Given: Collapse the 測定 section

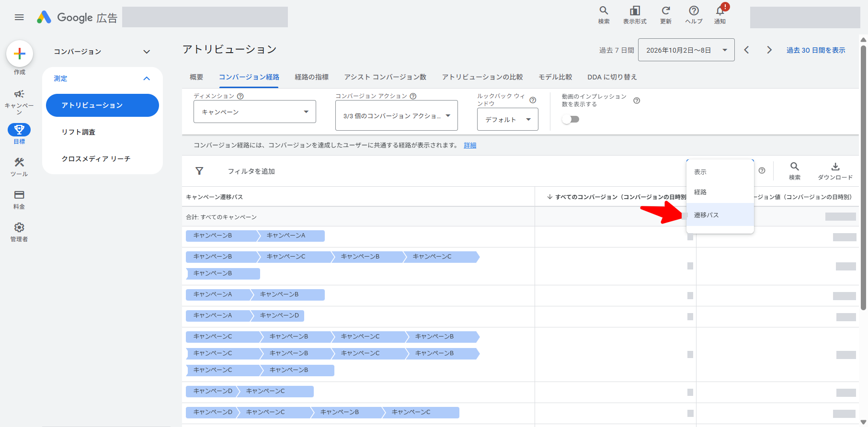Looking at the screenshot, I should pyautogui.click(x=147, y=79).
